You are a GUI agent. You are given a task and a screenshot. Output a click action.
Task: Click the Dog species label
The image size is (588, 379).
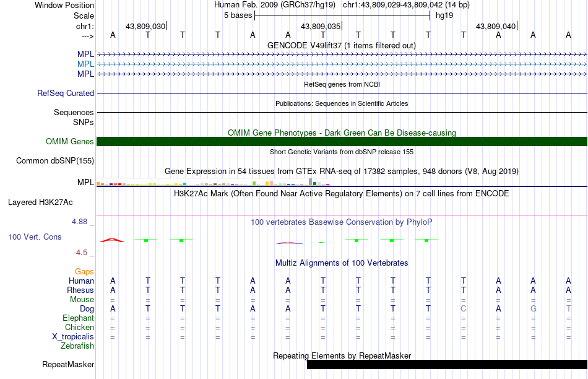pyautogui.click(x=87, y=309)
